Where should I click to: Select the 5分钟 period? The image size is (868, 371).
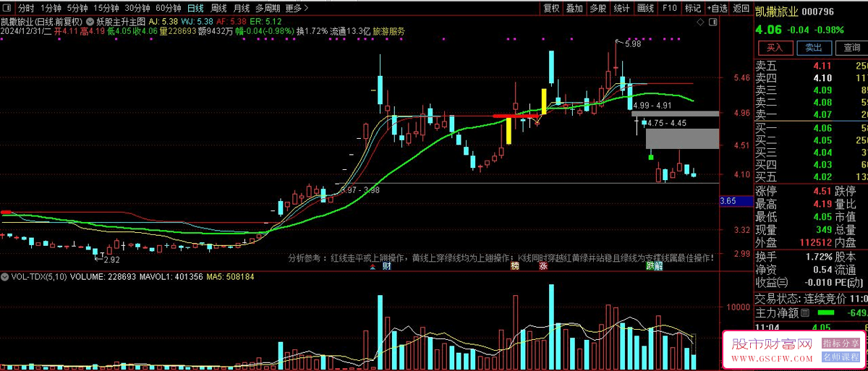(x=77, y=9)
